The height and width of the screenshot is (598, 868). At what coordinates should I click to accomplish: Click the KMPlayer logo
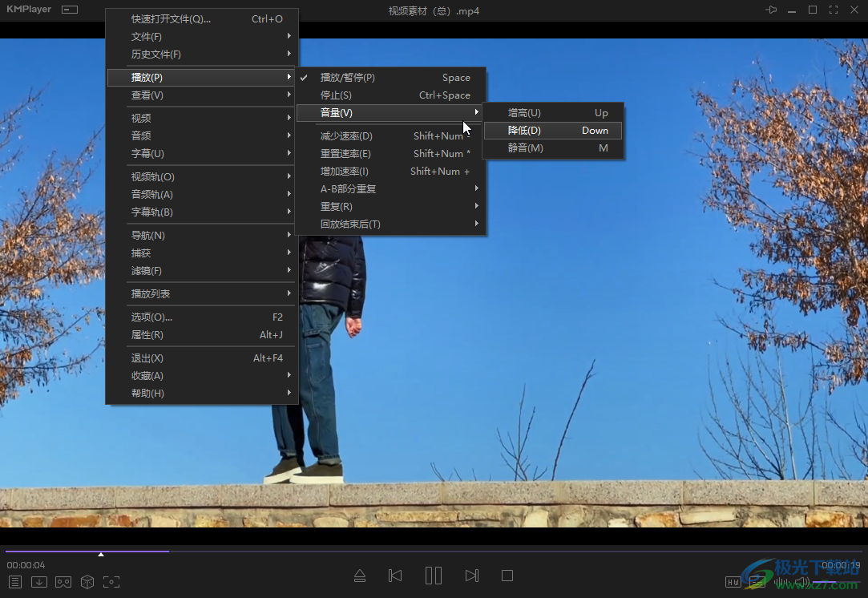(29, 10)
